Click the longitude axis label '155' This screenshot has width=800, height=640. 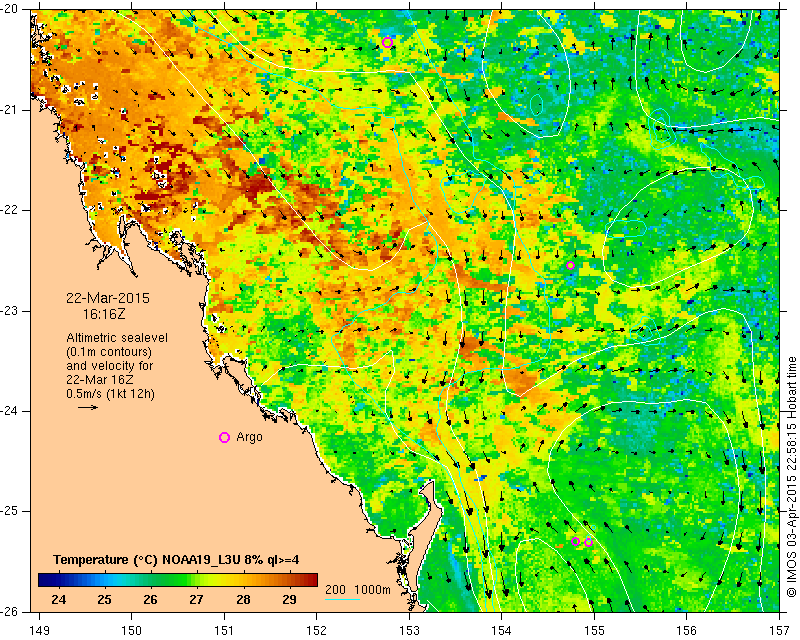coord(594,631)
